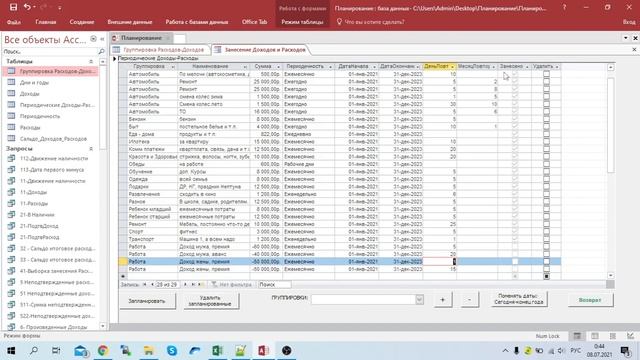
Task: Open Windows Start menu
Action: click(11, 351)
